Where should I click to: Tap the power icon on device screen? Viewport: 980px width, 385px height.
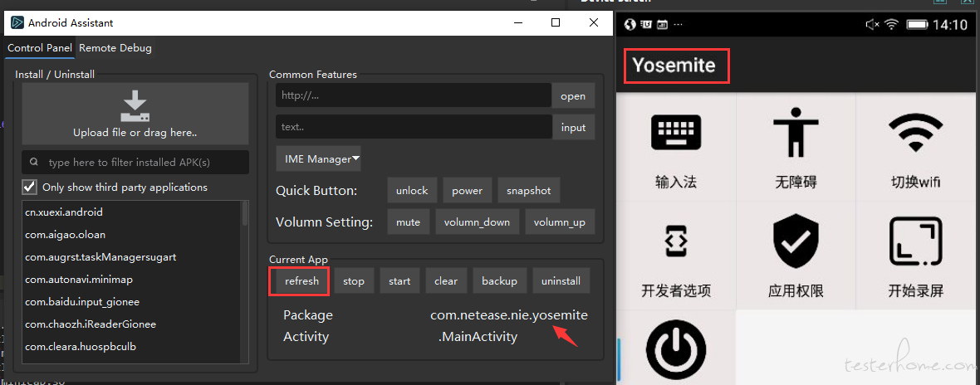[676, 351]
